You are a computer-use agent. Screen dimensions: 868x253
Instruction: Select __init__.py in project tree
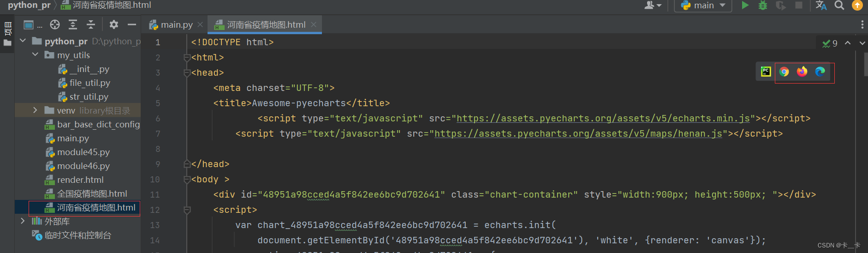pos(83,69)
